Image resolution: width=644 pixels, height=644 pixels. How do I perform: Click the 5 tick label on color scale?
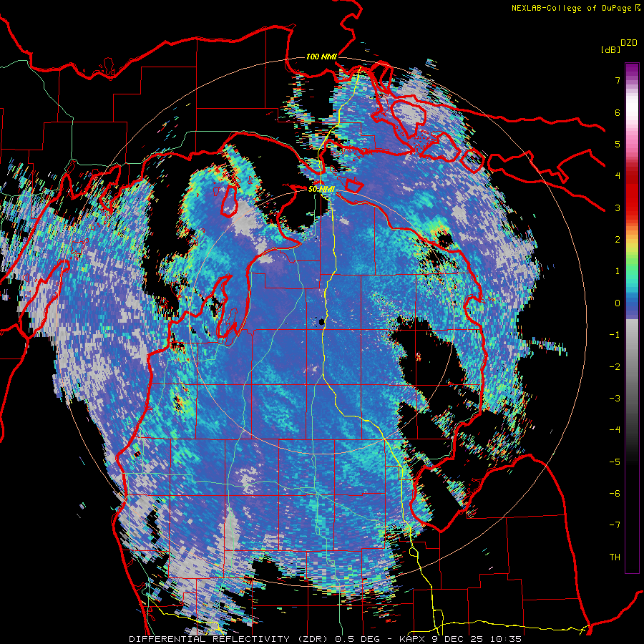pyautogui.click(x=618, y=144)
